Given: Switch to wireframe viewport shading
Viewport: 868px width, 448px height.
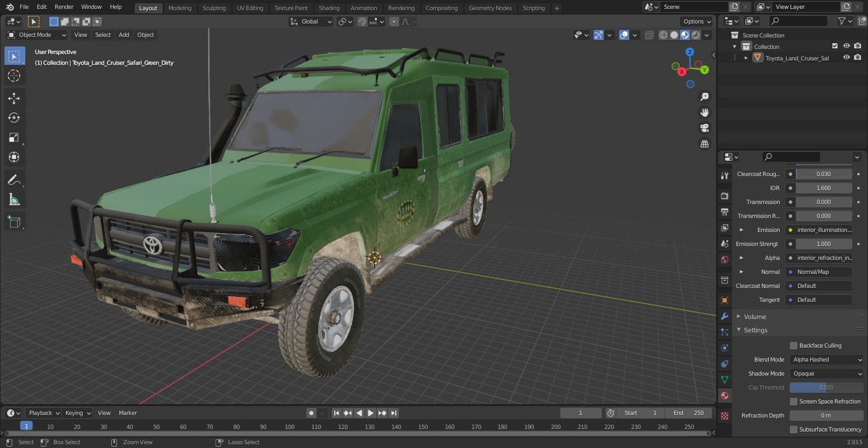Looking at the screenshot, I should coord(663,35).
